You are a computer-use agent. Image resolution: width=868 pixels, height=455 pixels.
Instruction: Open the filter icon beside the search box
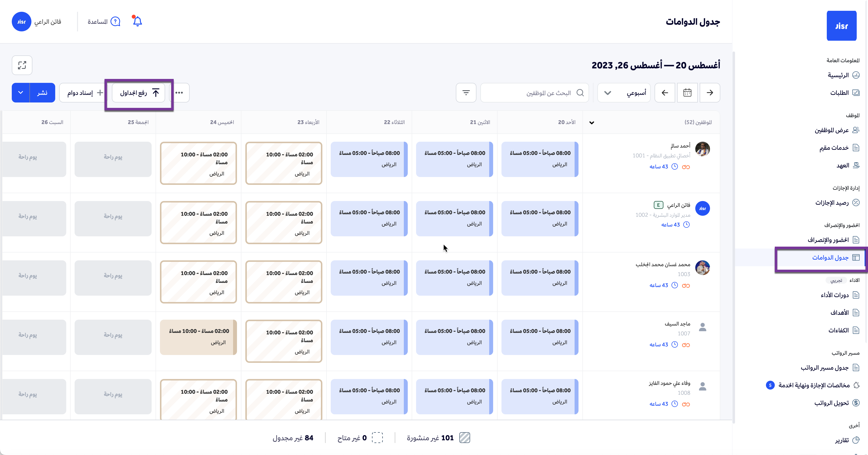[466, 93]
